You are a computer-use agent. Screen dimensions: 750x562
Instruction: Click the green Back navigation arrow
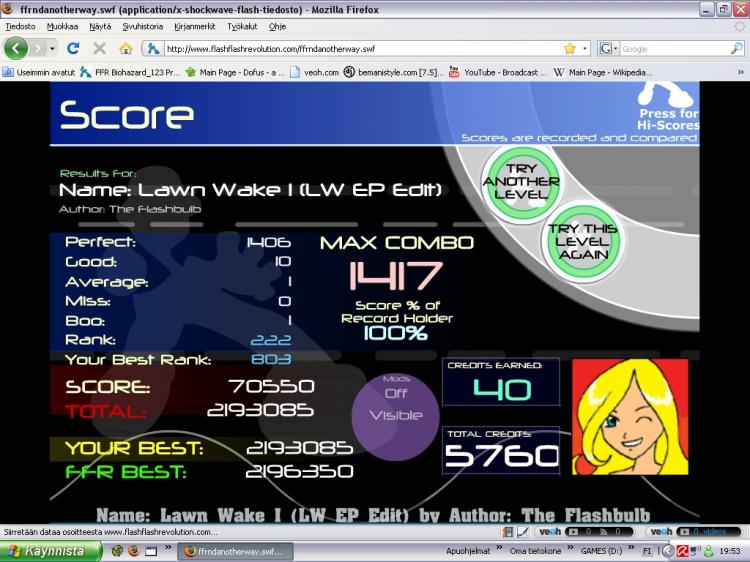point(15,48)
